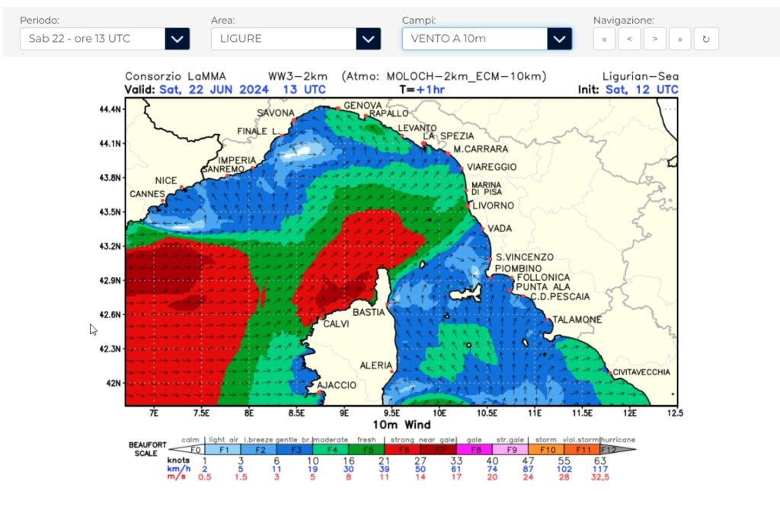
Task: Click the CALVI label on the map
Action: point(336,323)
